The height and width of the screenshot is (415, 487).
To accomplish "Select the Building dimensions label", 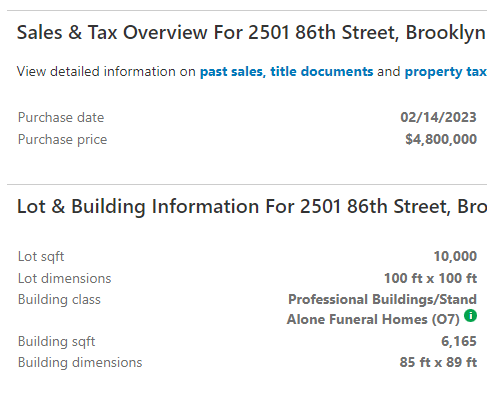I will tap(80, 362).
